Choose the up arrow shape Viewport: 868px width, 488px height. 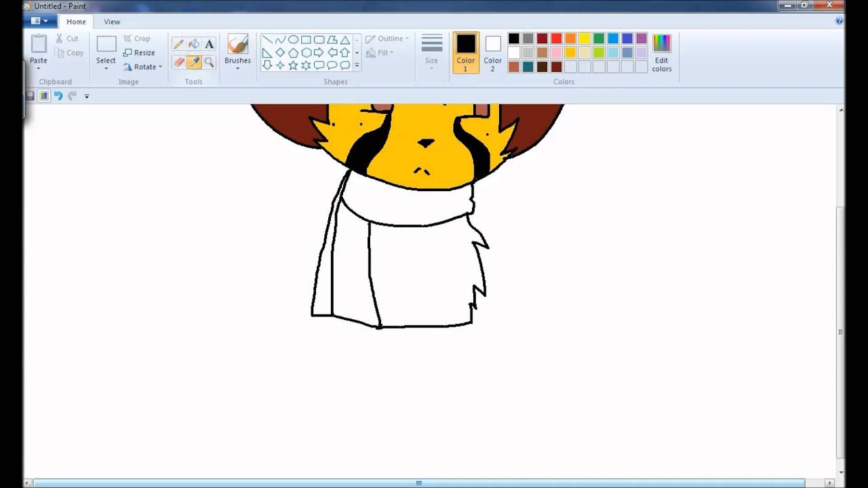click(x=344, y=52)
